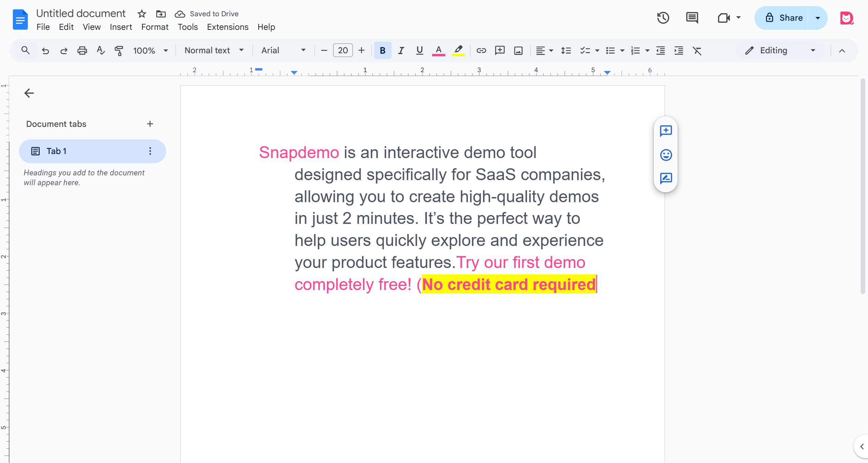This screenshot has width=868, height=463.
Task: Select Tab 1 in document tabs
Action: tap(92, 151)
